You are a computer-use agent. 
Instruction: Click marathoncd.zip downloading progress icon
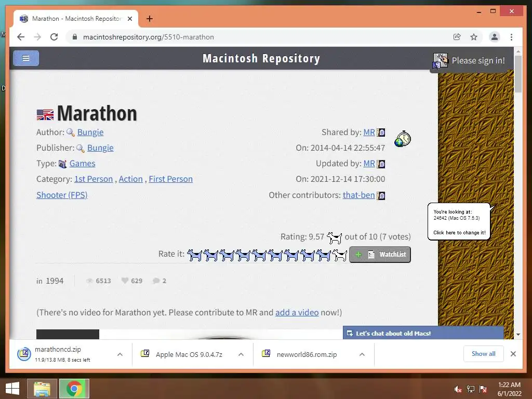[x=24, y=354]
